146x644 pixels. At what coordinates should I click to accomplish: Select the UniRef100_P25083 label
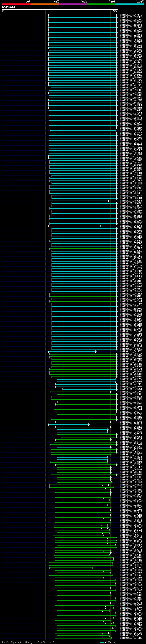[131, 53]
